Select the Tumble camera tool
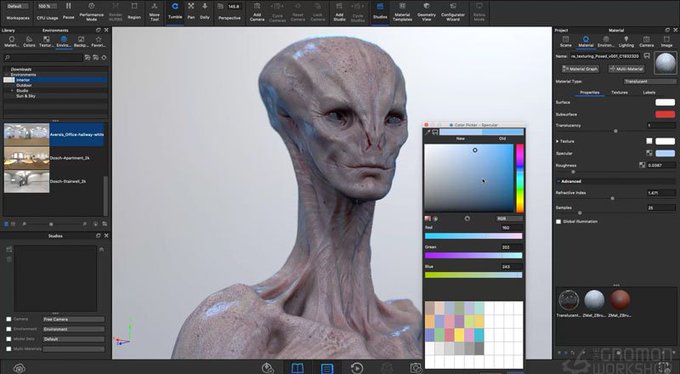This screenshot has width=680, height=374. coord(175,11)
